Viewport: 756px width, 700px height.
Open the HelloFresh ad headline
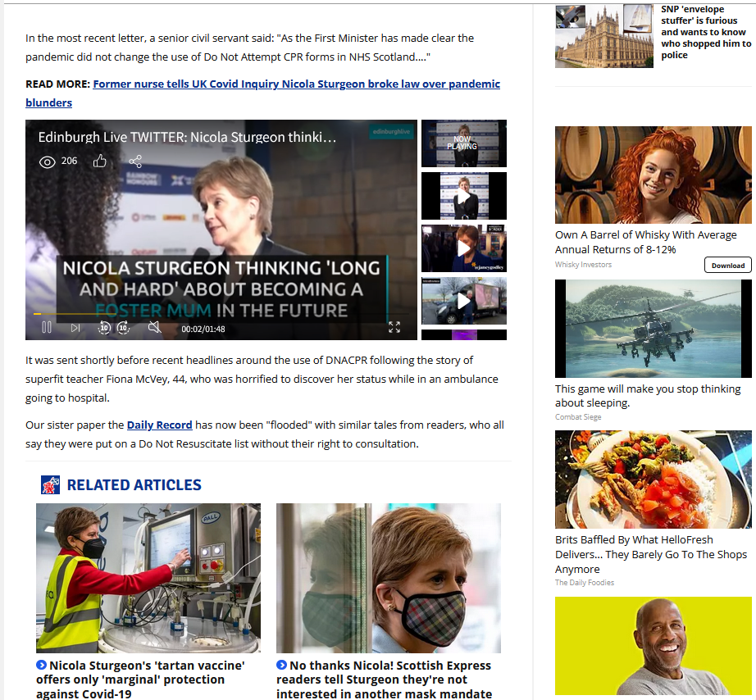tap(651, 554)
